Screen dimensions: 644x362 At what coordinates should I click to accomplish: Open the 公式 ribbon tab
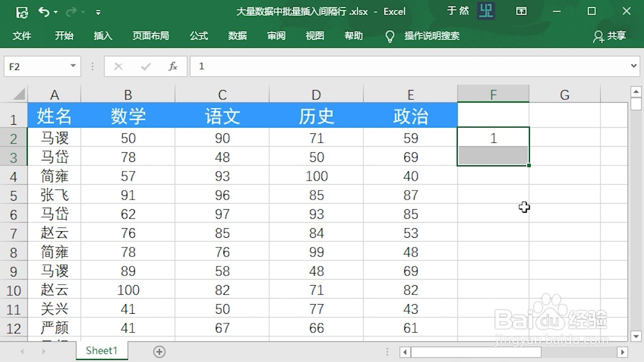(x=199, y=36)
